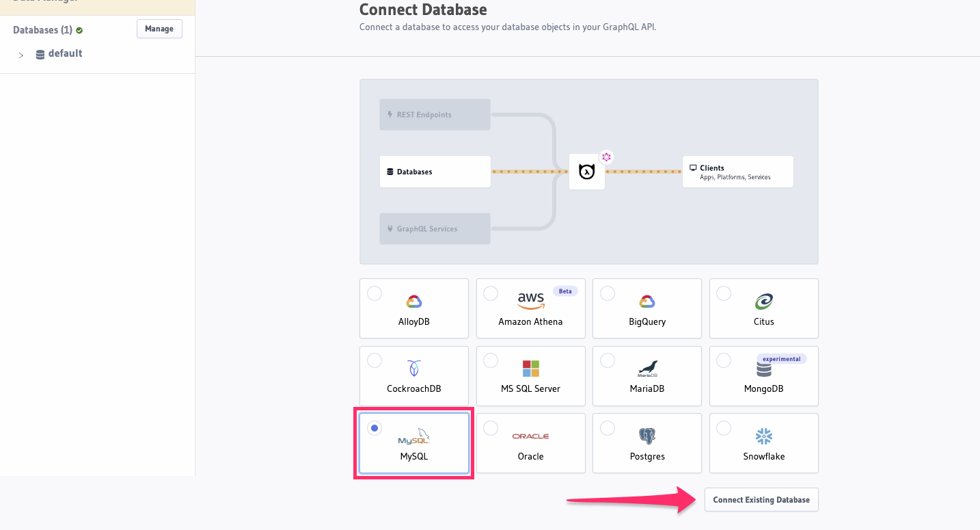Select the Postgres radio button
This screenshot has height=530, width=980.
[x=608, y=428]
